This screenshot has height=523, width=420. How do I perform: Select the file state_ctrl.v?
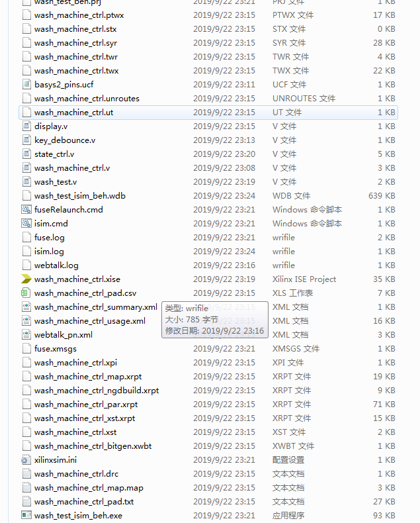point(54,154)
